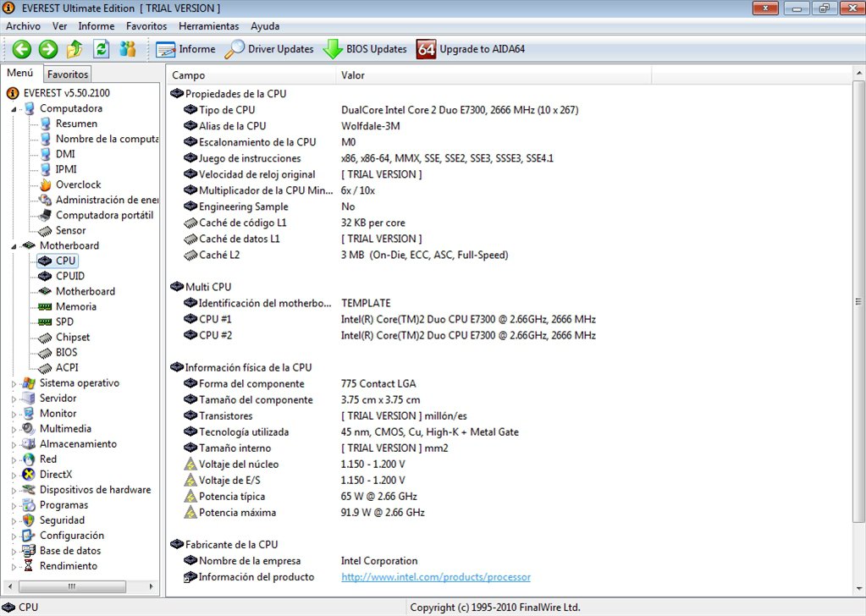The width and height of the screenshot is (866, 616).
Task: Expand the Almacenamiento node
Action: (14, 444)
